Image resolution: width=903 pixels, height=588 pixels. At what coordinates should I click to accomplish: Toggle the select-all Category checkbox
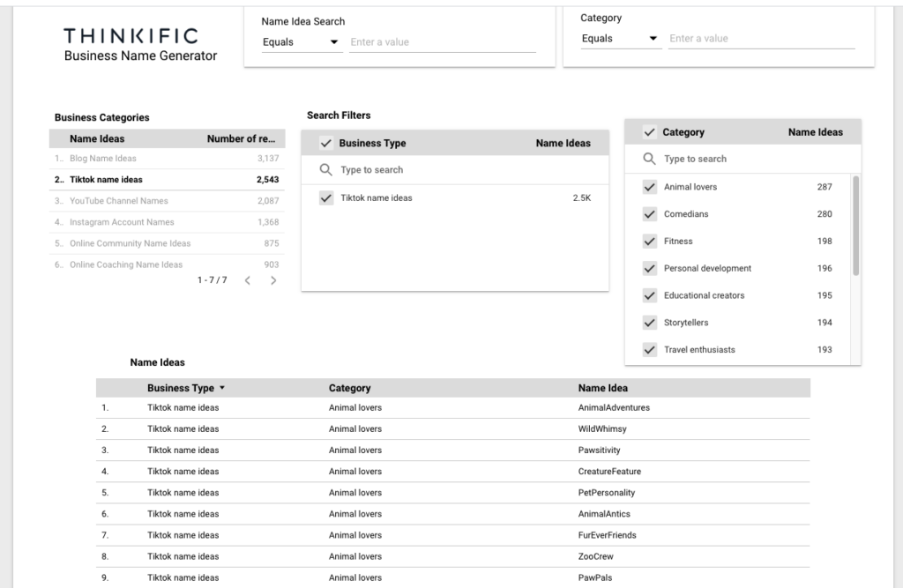[x=650, y=132]
